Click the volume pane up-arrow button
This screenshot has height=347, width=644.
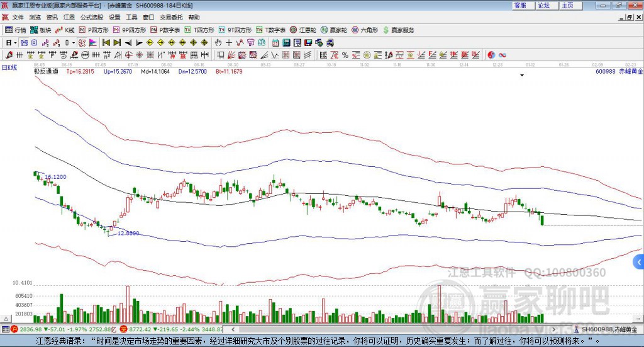coord(6,319)
